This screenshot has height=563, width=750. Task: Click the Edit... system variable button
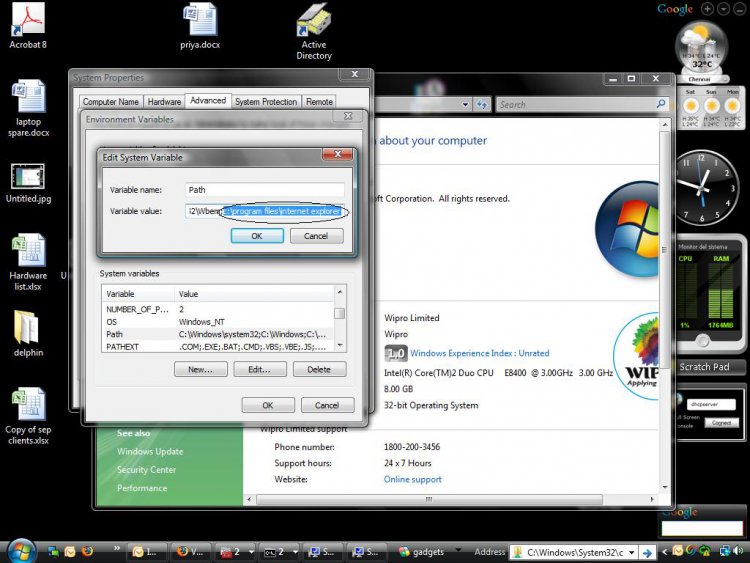click(x=260, y=369)
